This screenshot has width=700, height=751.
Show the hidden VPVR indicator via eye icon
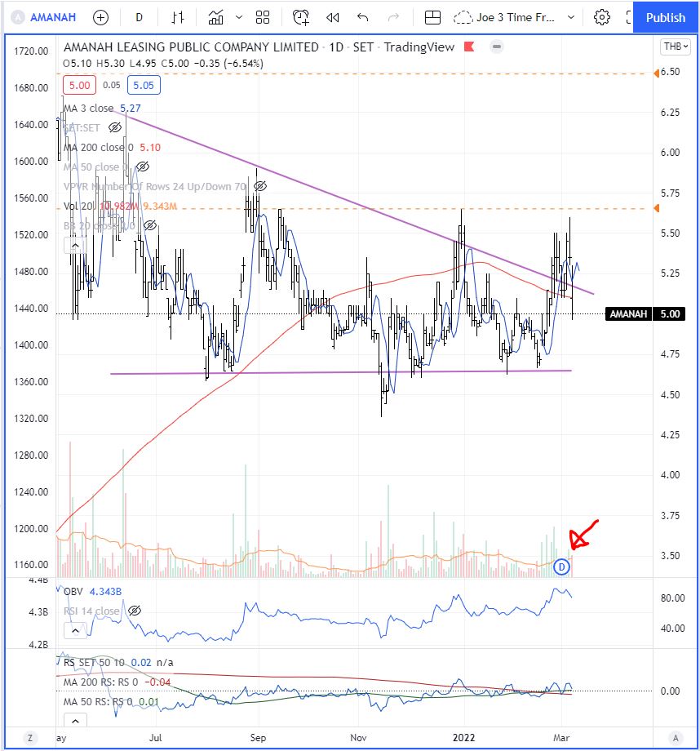pos(260,186)
